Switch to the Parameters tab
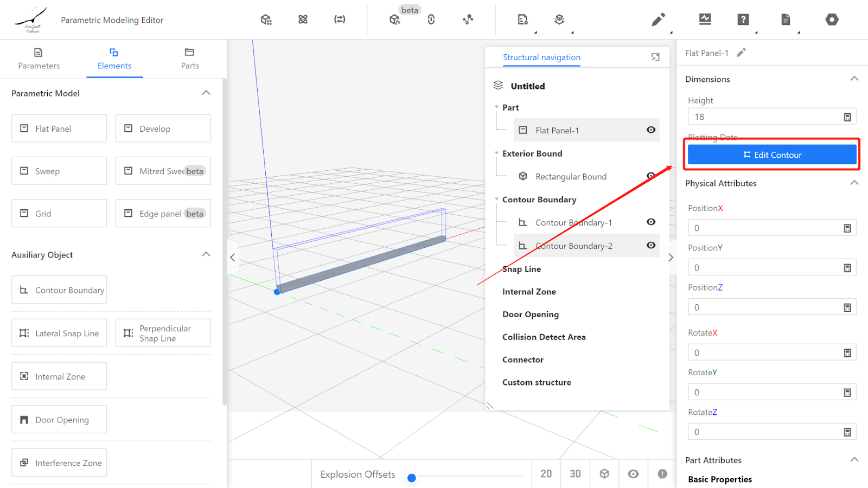The image size is (868, 488). (x=39, y=59)
